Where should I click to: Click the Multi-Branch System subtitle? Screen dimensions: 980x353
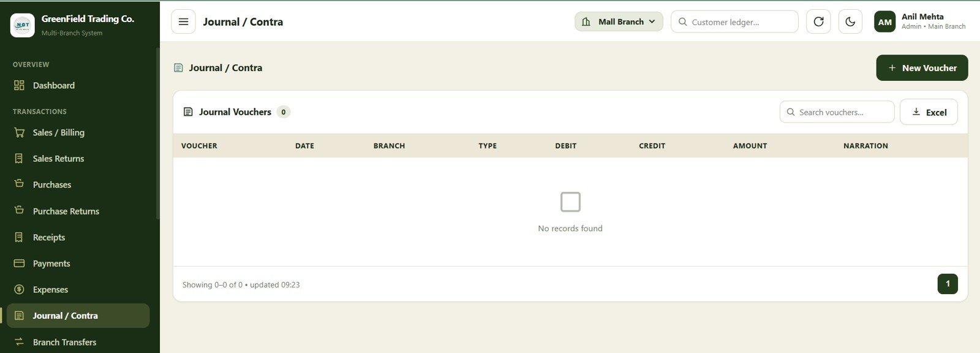(x=72, y=33)
